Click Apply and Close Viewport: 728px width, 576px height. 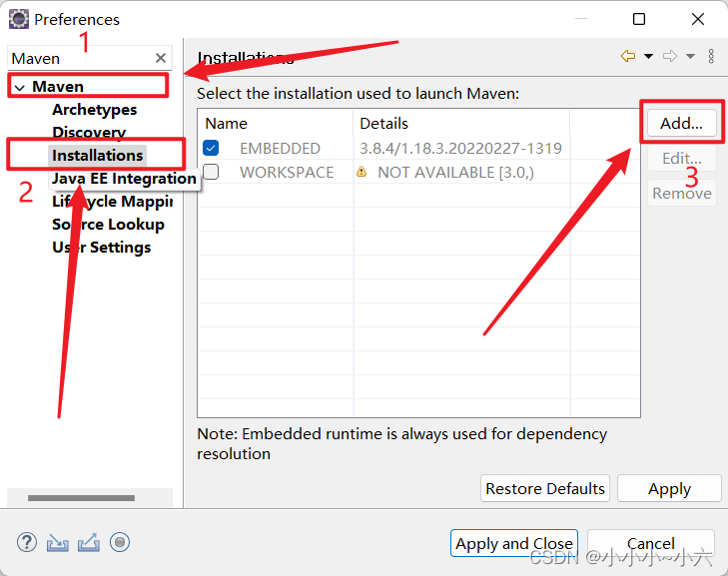click(x=514, y=543)
